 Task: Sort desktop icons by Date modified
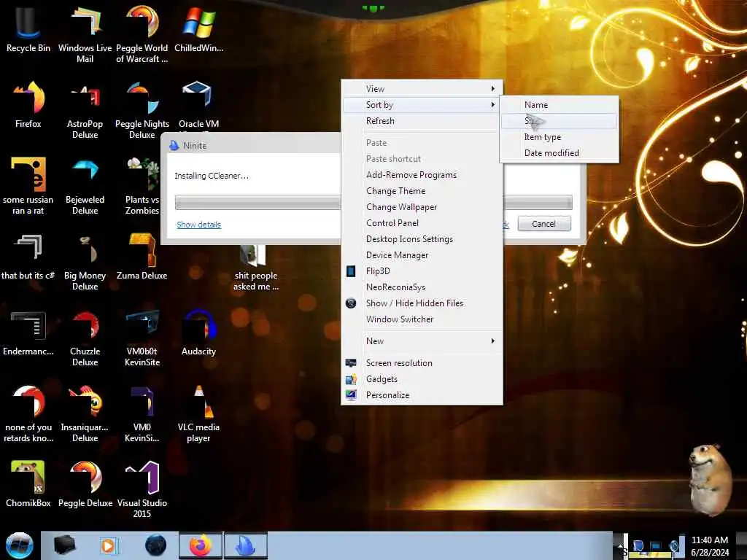click(560, 153)
